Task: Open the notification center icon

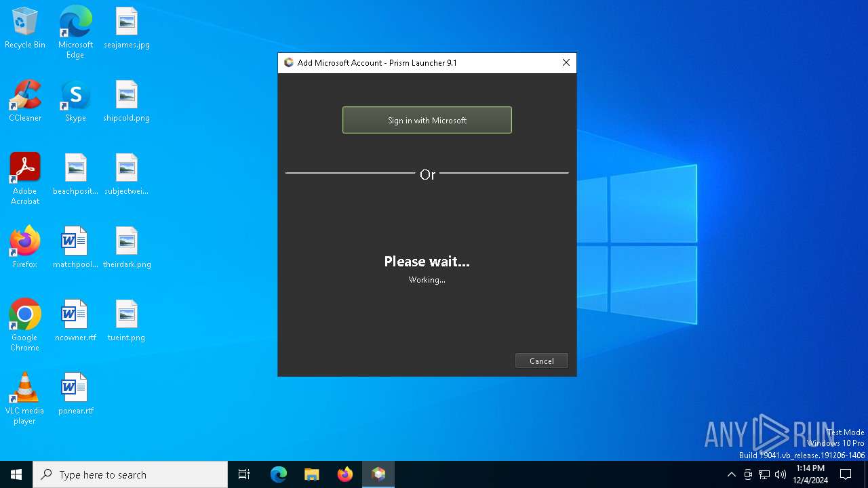Action: [x=846, y=474]
